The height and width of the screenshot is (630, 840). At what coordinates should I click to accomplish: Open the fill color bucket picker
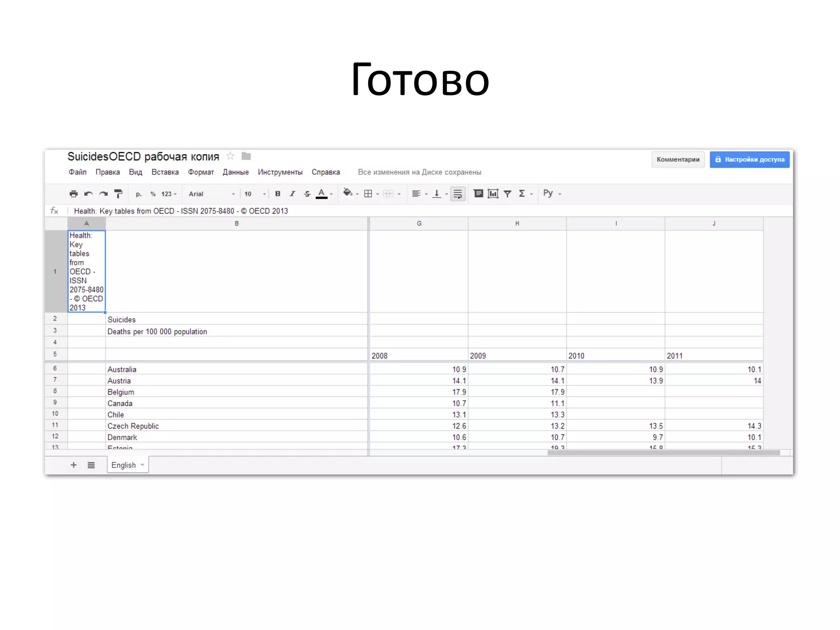click(x=351, y=193)
